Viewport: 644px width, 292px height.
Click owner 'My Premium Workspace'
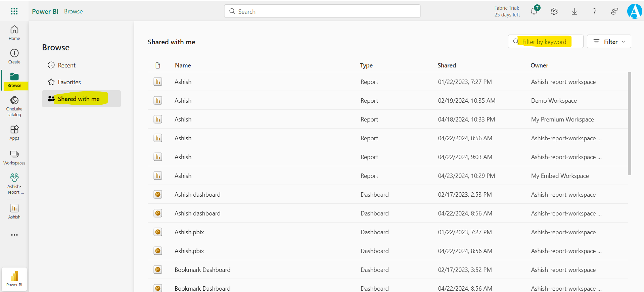(562, 119)
